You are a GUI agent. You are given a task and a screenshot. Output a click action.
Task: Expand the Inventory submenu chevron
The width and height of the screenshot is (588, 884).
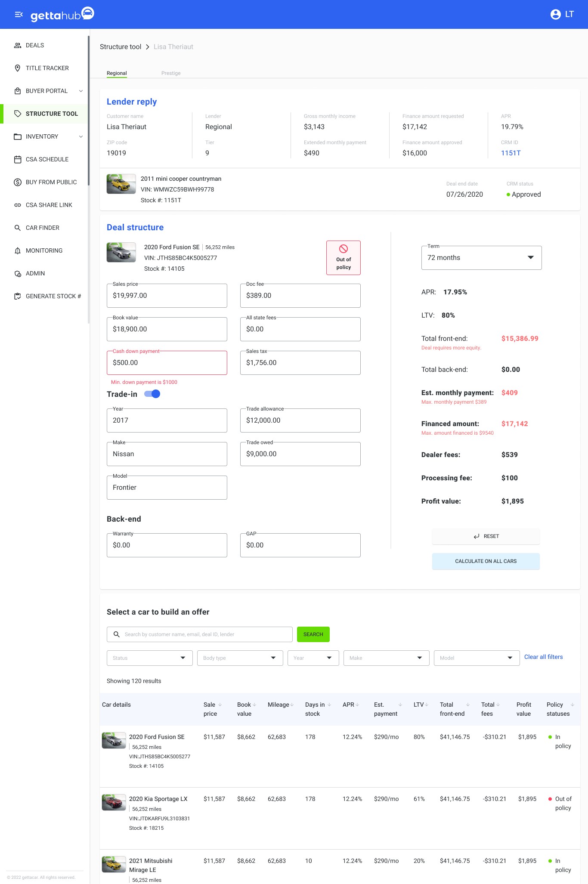[x=81, y=136]
